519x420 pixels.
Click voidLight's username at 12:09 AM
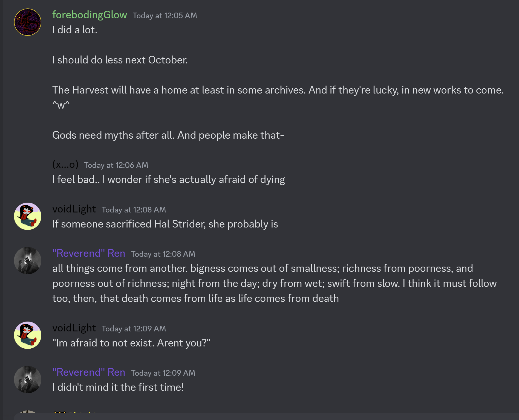(74, 328)
